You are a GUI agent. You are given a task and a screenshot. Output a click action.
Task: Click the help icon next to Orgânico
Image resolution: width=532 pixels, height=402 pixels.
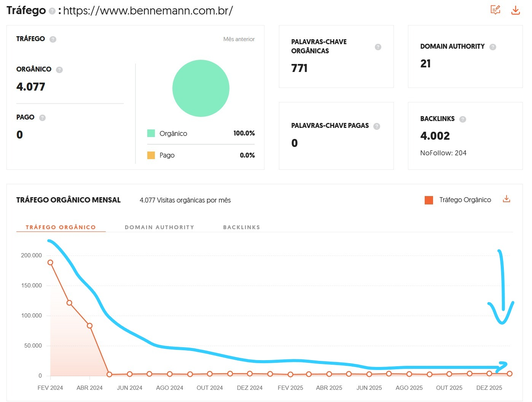59,70
